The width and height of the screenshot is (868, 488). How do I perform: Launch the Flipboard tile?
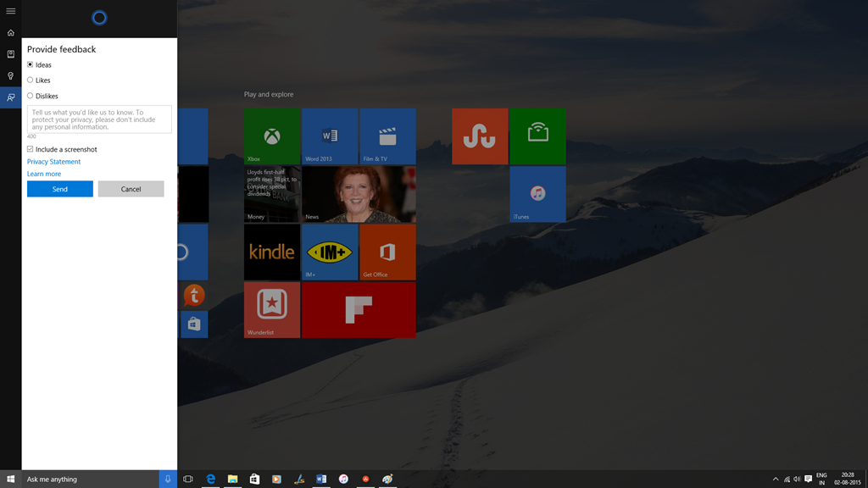pos(359,310)
